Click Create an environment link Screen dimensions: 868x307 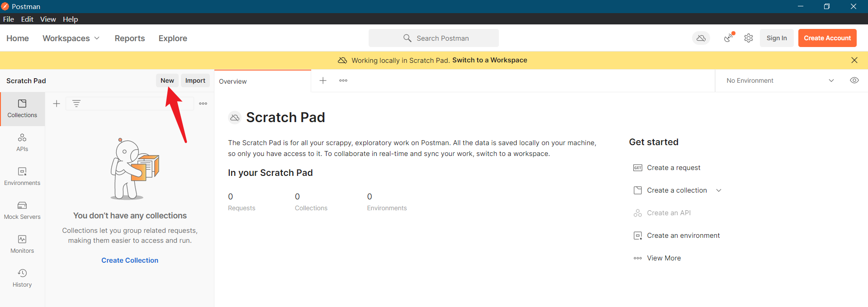pyautogui.click(x=683, y=236)
